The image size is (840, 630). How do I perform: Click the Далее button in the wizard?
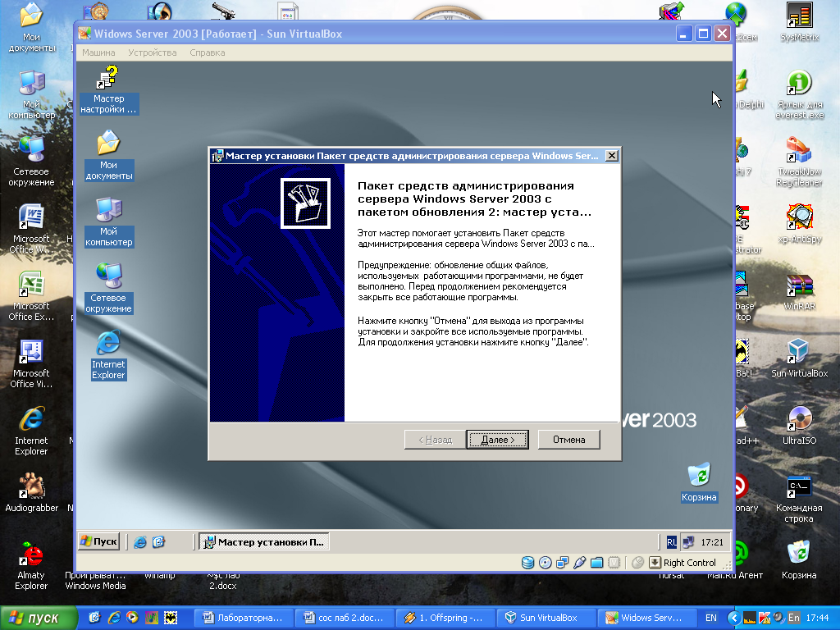pos(497,440)
